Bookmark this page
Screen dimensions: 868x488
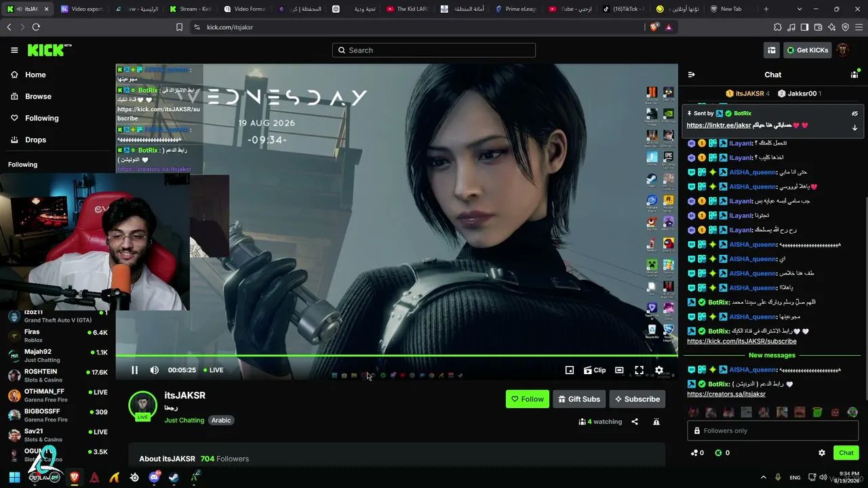click(179, 27)
